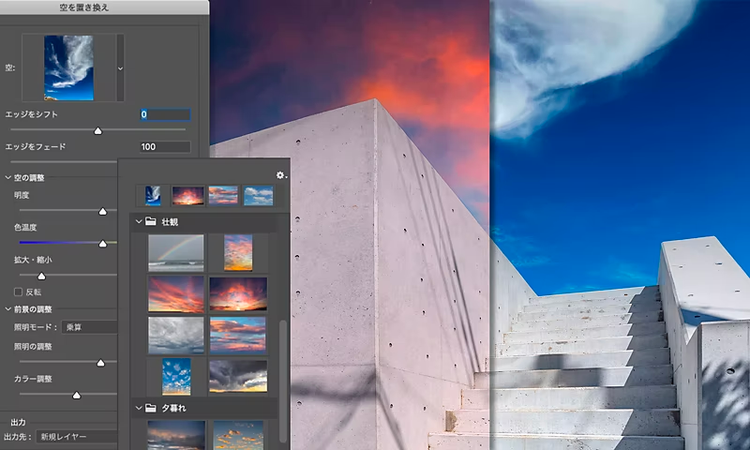The width and height of the screenshot is (750, 450).
Task: Open the 照明モード dropdown showing 乗算
Action: [x=89, y=327]
